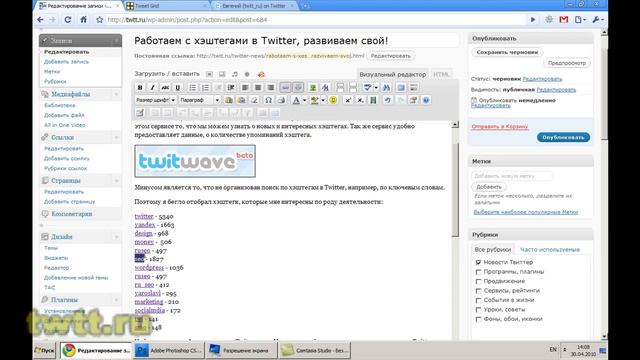Click the Пуск start button

pyautogui.click(x=44, y=350)
